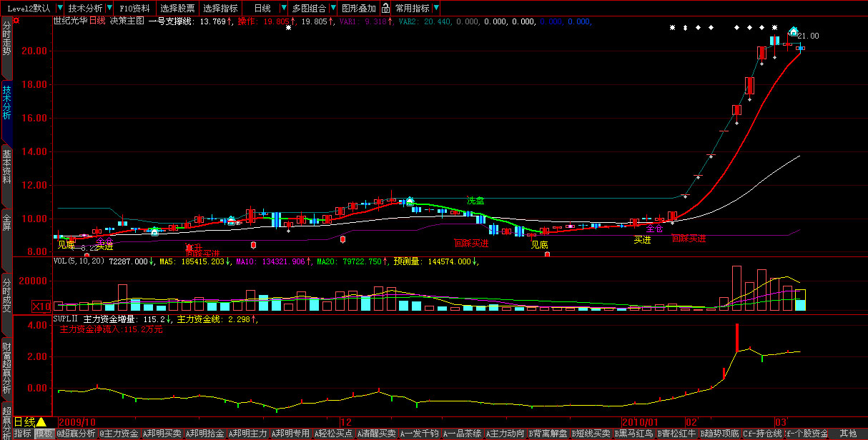Click the 21.00 price label at the chart top
This screenshot has width=868, height=440.
[808, 36]
